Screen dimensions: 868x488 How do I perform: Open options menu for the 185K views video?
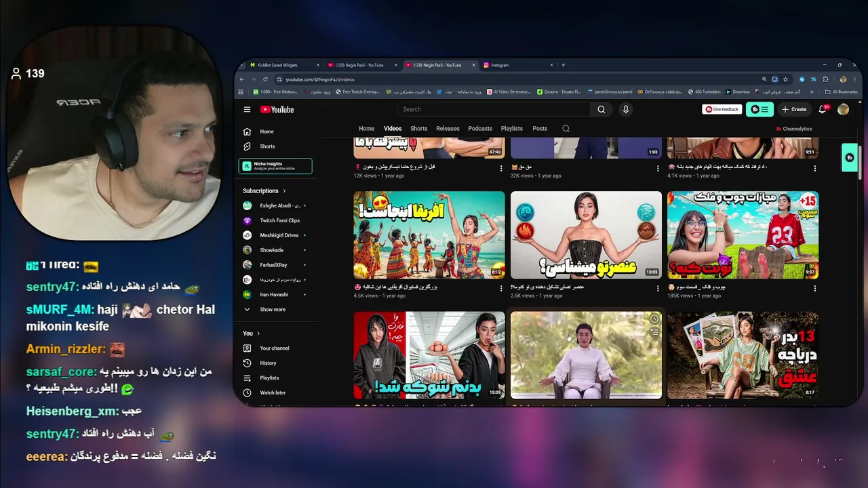tap(814, 289)
